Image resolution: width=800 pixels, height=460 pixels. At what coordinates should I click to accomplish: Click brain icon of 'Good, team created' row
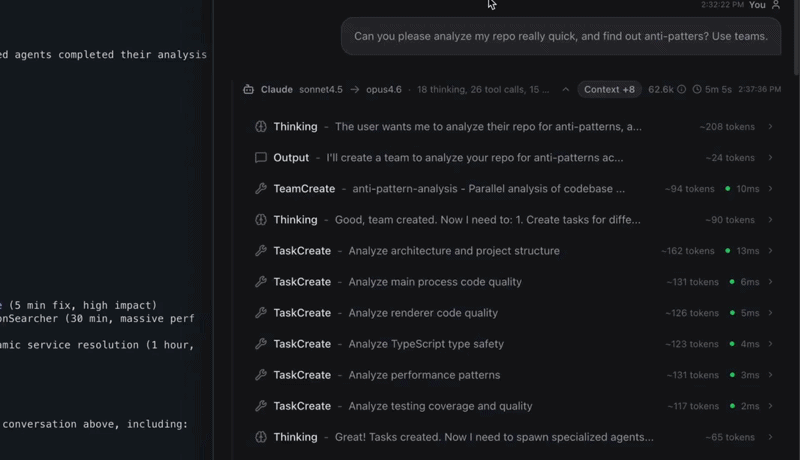tap(261, 220)
